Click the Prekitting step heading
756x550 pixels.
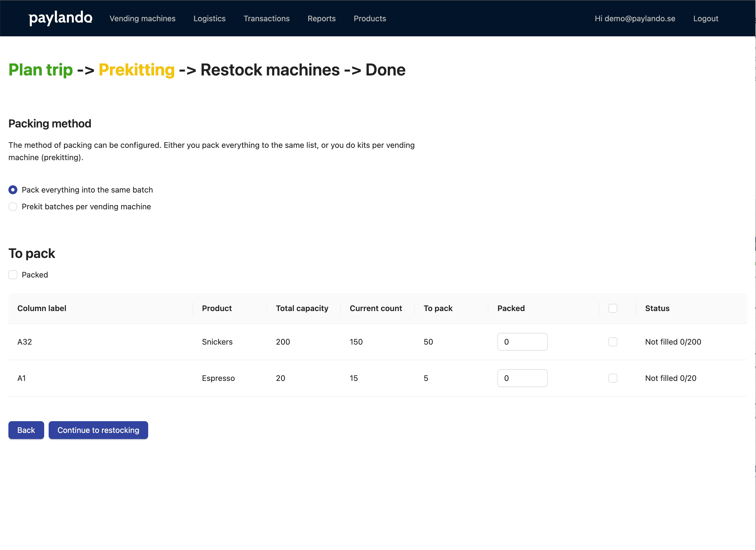pyautogui.click(x=136, y=70)
